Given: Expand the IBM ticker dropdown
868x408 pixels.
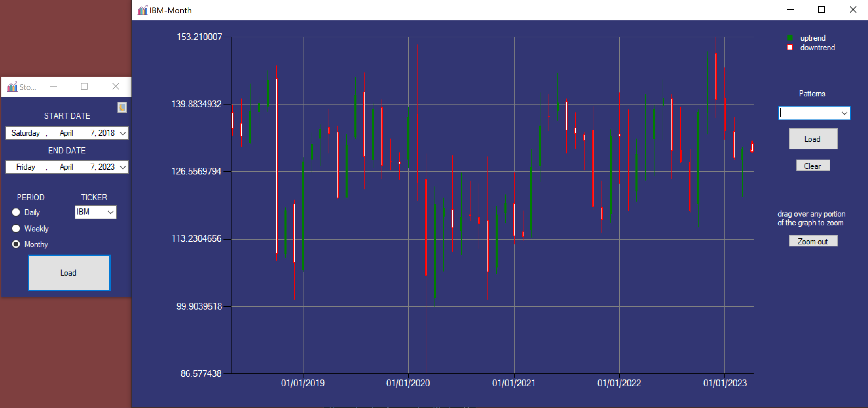Looking at the screenshot, I should [x=110, y=212].
